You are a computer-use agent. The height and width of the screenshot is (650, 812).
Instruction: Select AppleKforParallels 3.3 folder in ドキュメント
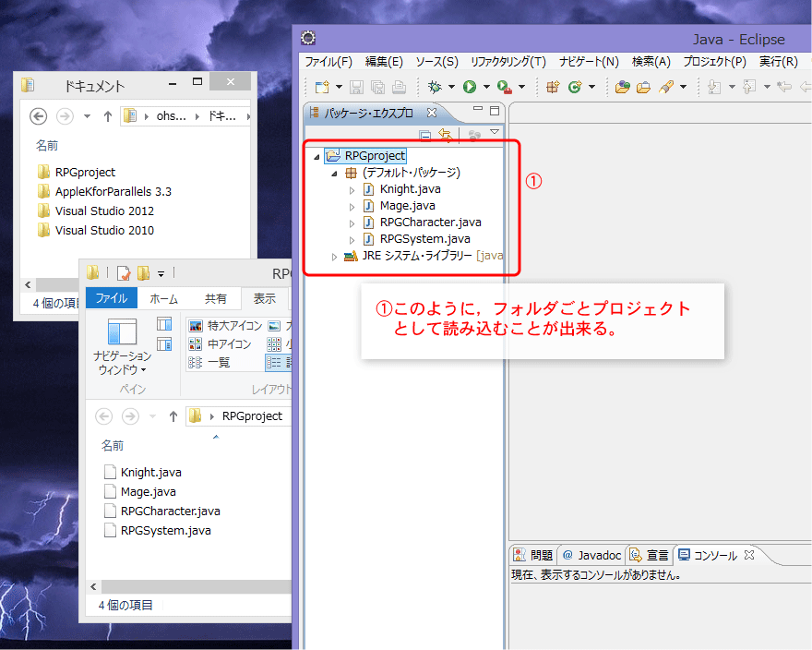coord(104,192)
